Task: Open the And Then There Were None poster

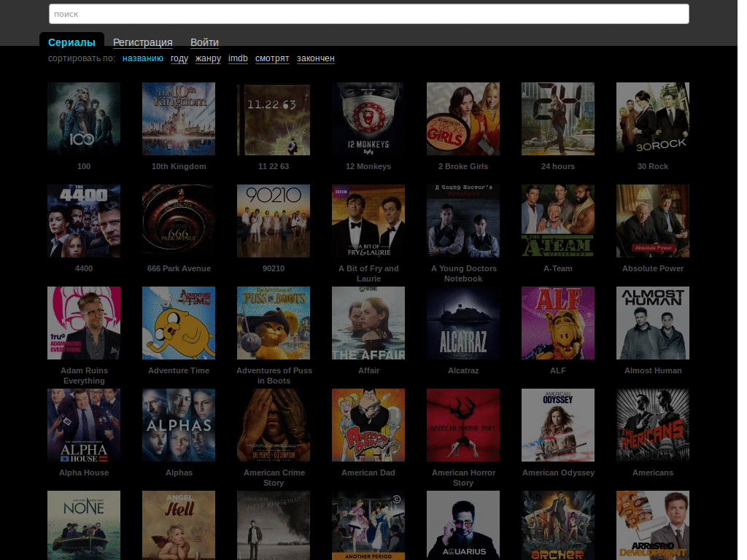Action: 84,525
